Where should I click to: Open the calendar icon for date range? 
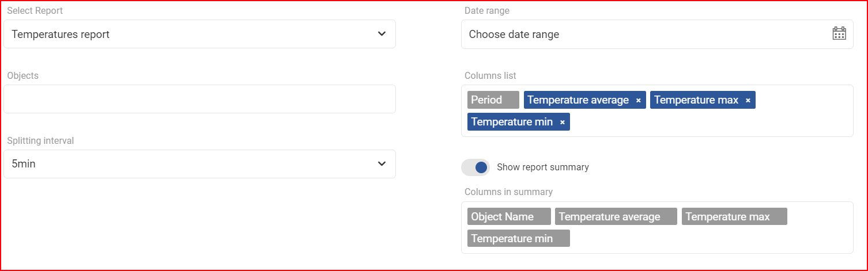pos(839,34)
